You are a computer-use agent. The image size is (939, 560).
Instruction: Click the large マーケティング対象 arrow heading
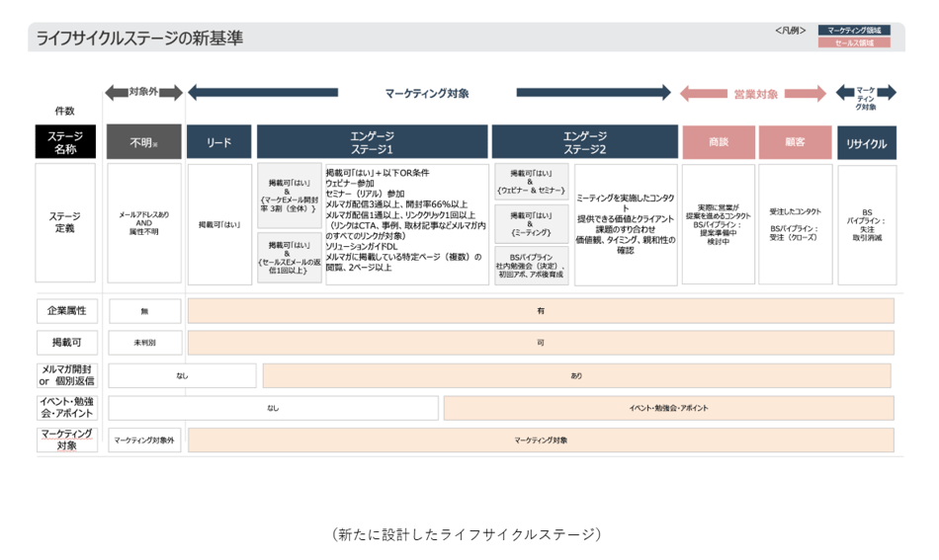pos(426,93)
